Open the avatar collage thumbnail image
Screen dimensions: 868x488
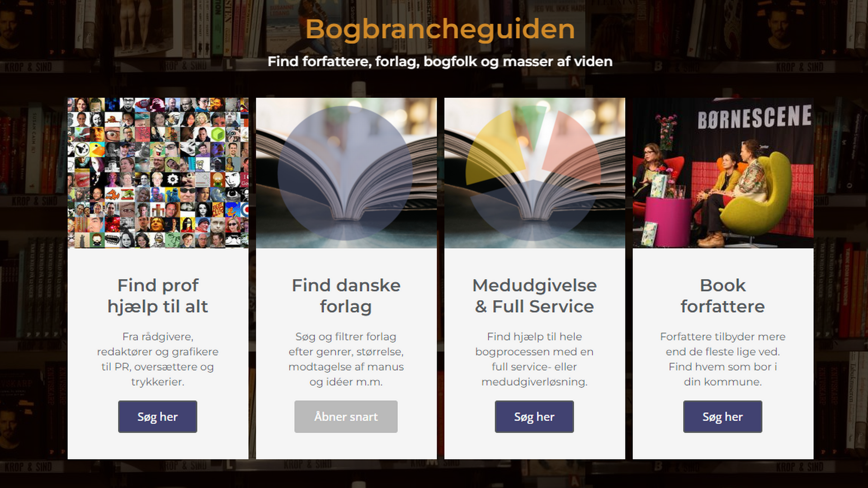[158, 173]
